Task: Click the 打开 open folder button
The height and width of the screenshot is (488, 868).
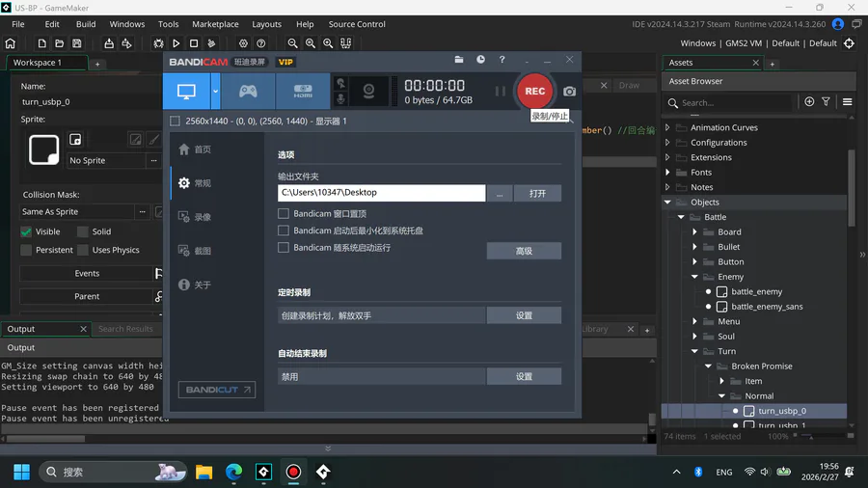Action: (537, 193)
